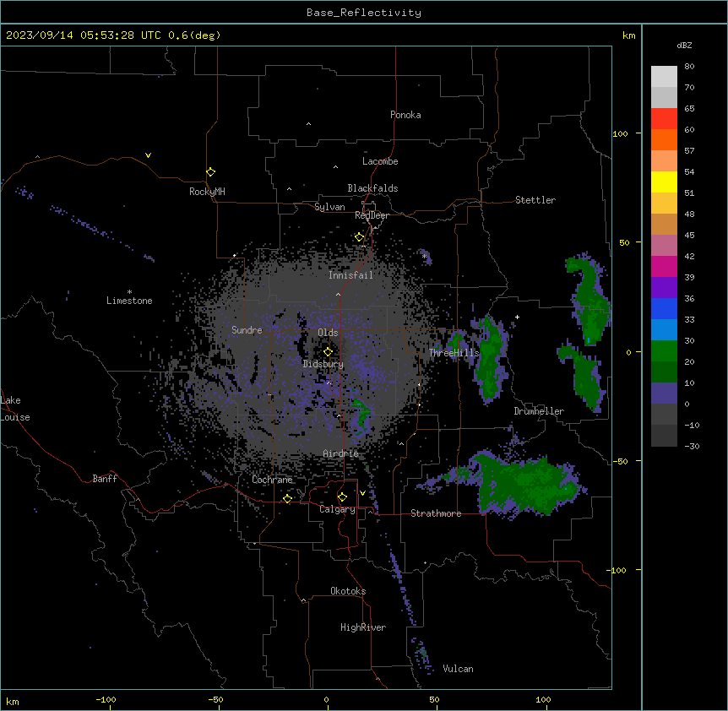Screen dimensions: 728x711
Task: Click the Airdrie city label
Action: (x=341, y=453)
